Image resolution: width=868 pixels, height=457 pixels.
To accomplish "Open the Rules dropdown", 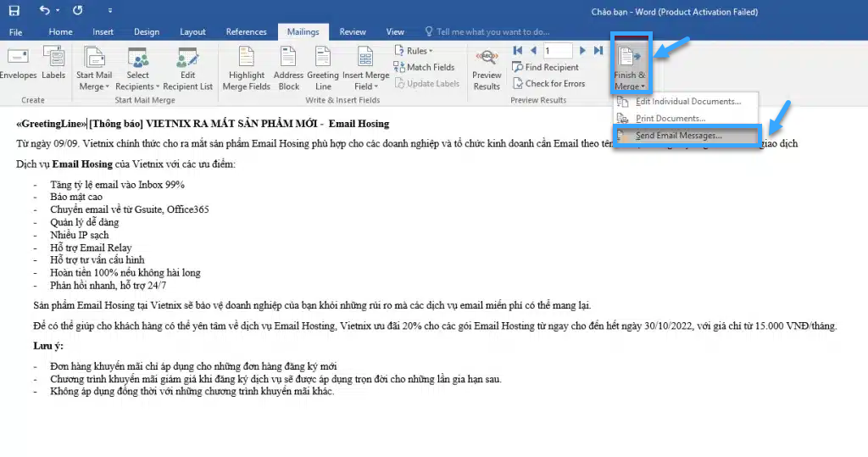I will point(414,50).
